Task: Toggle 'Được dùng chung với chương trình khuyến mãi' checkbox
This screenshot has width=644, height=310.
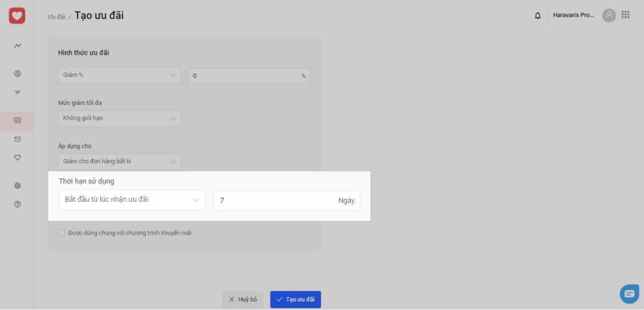Action: click(x=61, y=233)
